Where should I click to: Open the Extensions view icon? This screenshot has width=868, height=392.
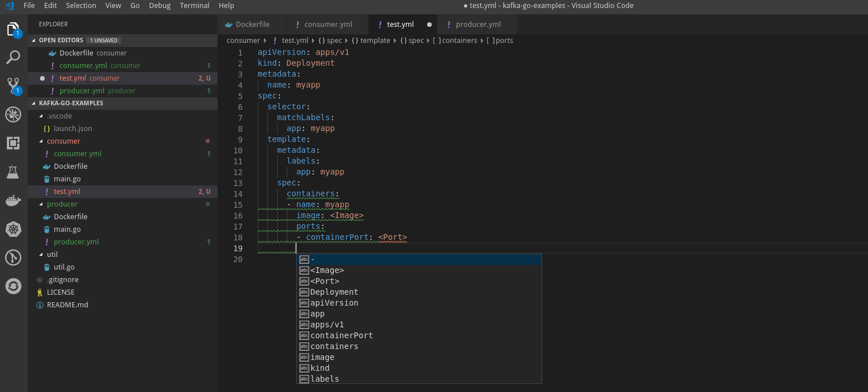coord(13,143)
